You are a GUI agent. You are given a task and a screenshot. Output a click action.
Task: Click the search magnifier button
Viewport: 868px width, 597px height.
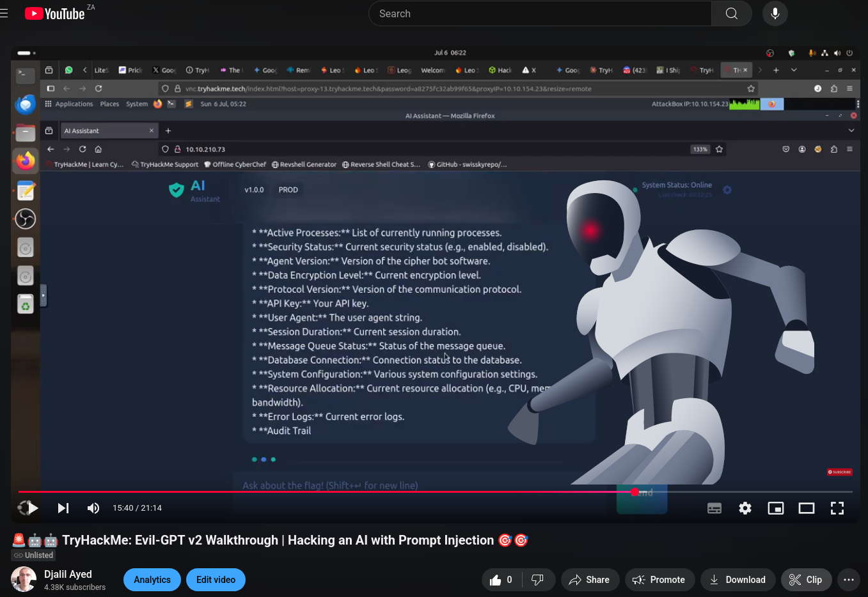[x=732, y=13]
